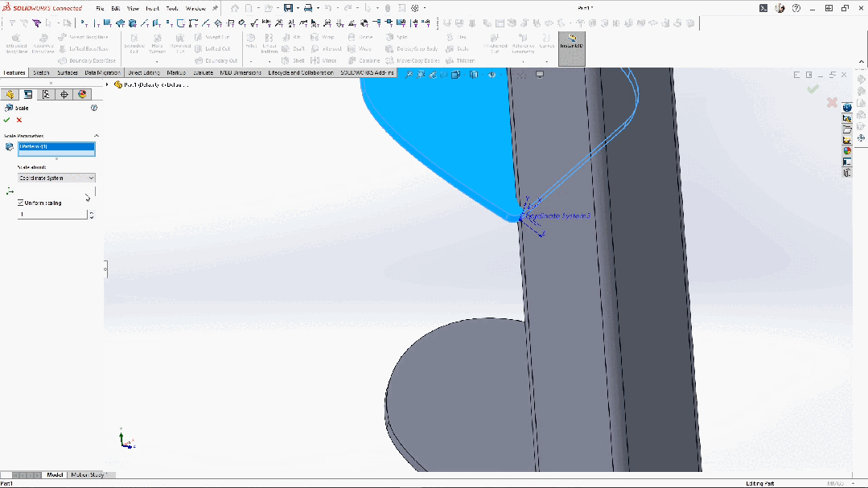Click the scale factor stepper arrows
The image size is (868, 488).
click(92, 215)
